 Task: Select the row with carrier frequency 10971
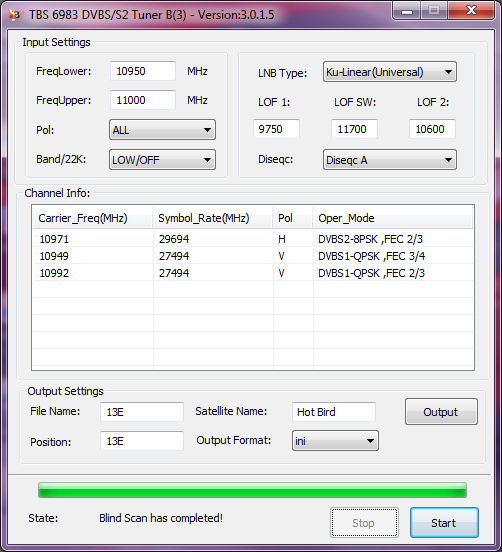click(x=253, y=239)
